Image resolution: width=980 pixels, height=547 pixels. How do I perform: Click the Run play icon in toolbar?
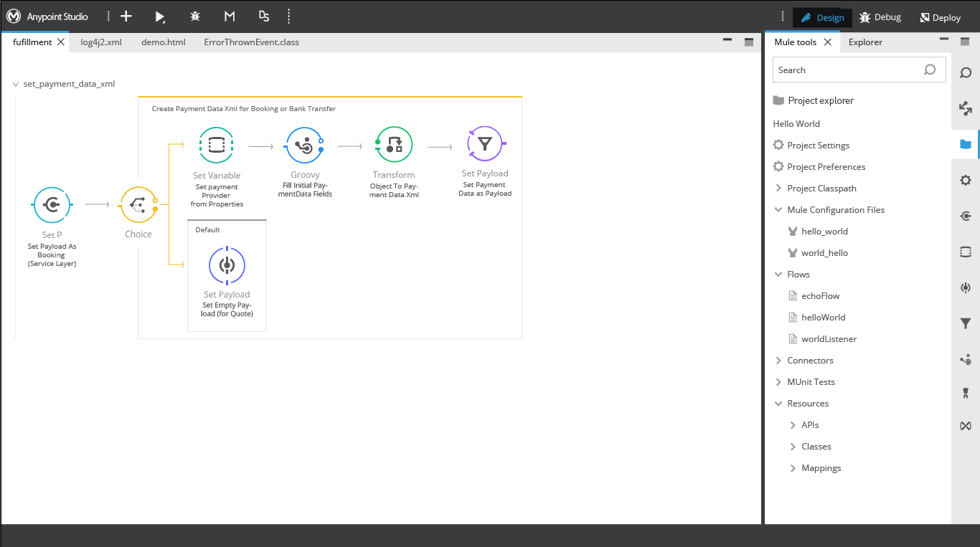(160, 16)
